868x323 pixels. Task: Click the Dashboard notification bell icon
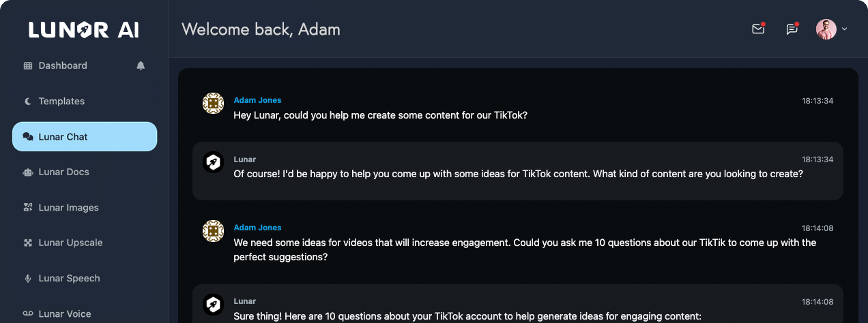click(x=141, y=65)
